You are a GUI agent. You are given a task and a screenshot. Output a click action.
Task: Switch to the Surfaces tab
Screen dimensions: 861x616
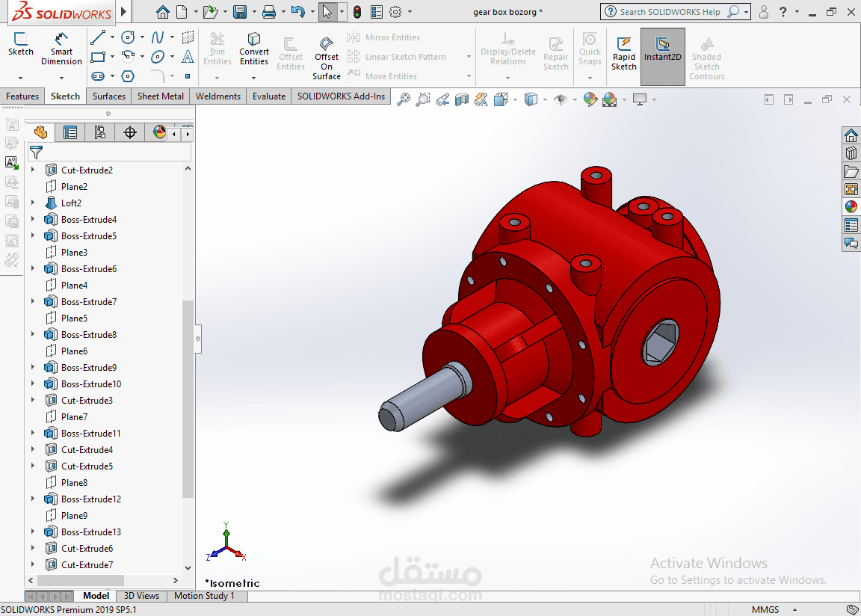click(108, 96)
